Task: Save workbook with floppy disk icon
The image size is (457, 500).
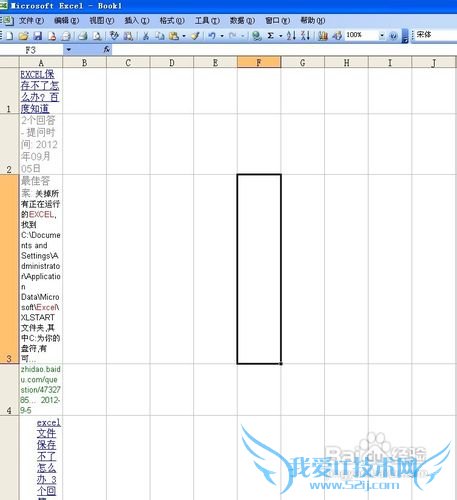Action: pyautogui.click(x=38, y=35)
